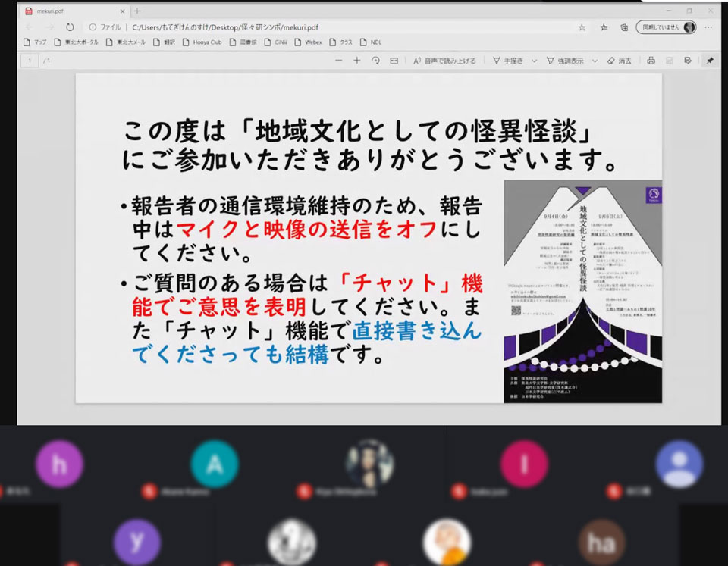Click the PDF page number field
The image size is (728, 566).
(30, 61)
